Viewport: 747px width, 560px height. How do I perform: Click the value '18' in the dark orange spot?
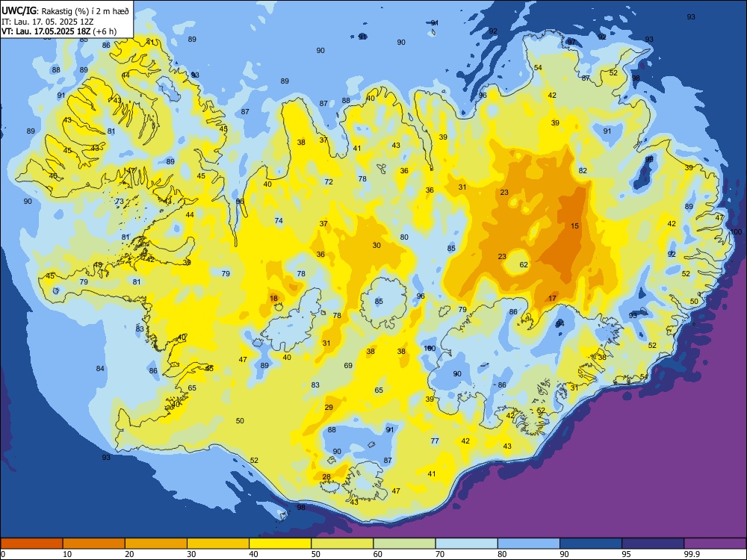coord(274,298)
